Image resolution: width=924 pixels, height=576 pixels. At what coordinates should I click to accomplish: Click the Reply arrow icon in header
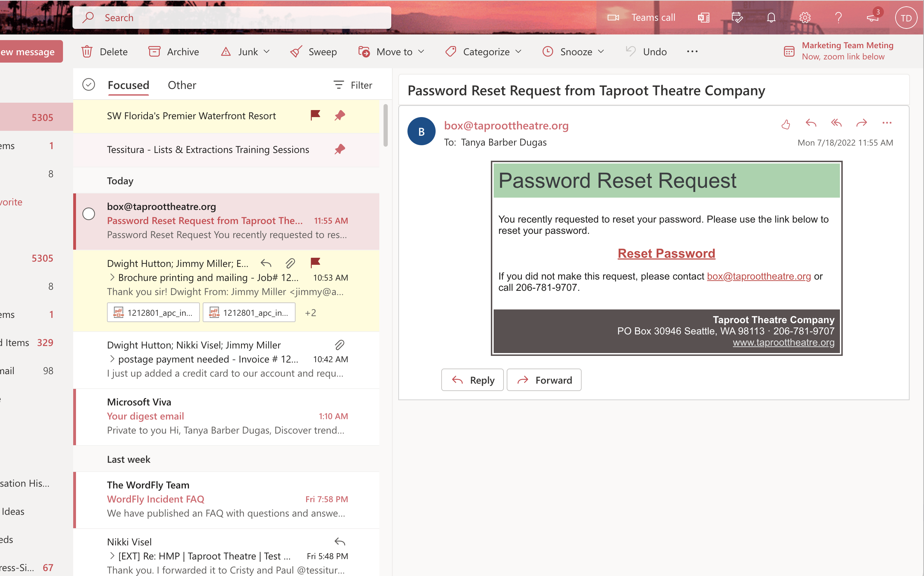(811, 123)
